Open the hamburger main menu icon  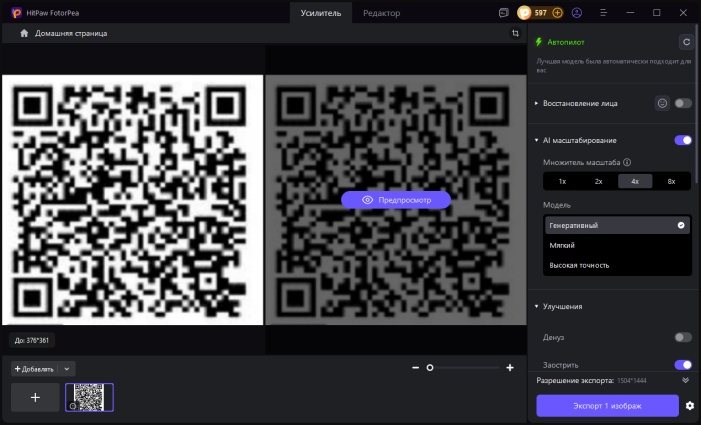click(603, 13)
